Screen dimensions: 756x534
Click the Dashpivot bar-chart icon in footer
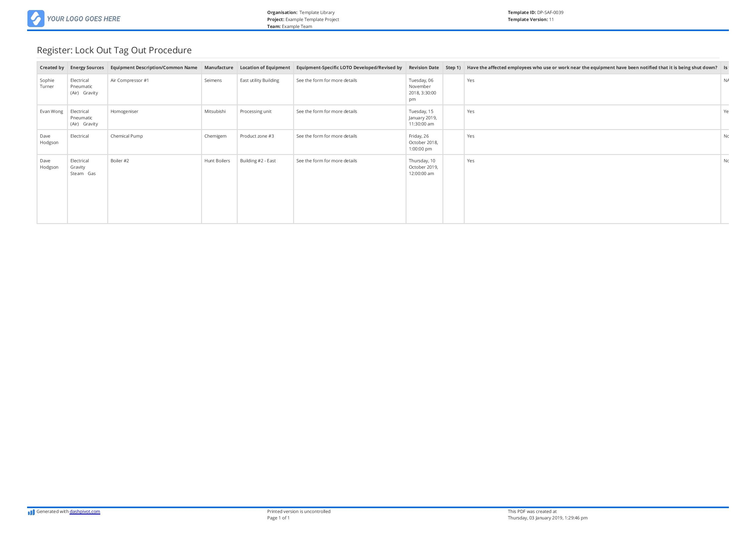pyautogui.click(x=31, y=512)
